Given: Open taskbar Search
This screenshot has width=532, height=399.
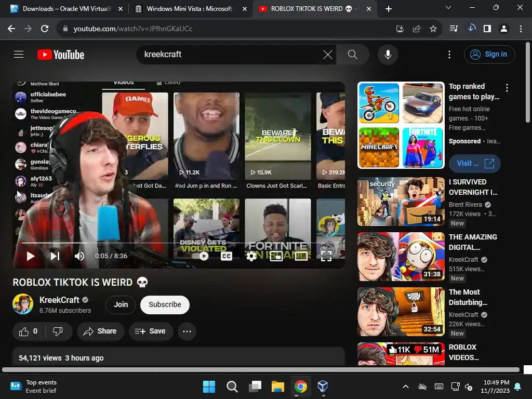Looking at the screenshot, I should 232,387.
